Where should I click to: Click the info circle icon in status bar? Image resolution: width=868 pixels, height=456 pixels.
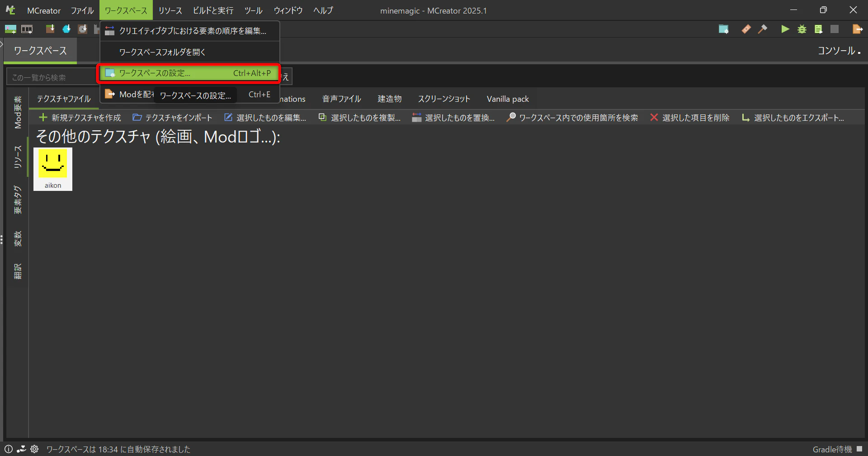(9, 449)
